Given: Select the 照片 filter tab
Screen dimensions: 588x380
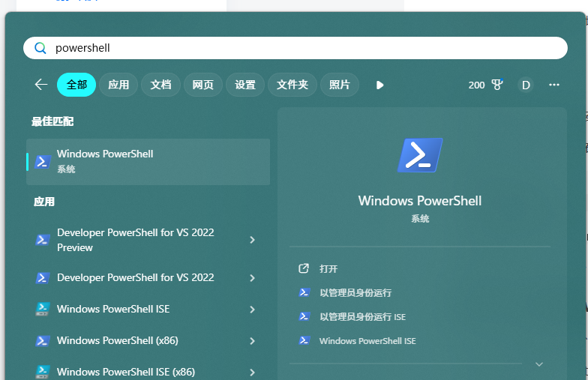Looking at the screenshot, I should coord(340,85).
